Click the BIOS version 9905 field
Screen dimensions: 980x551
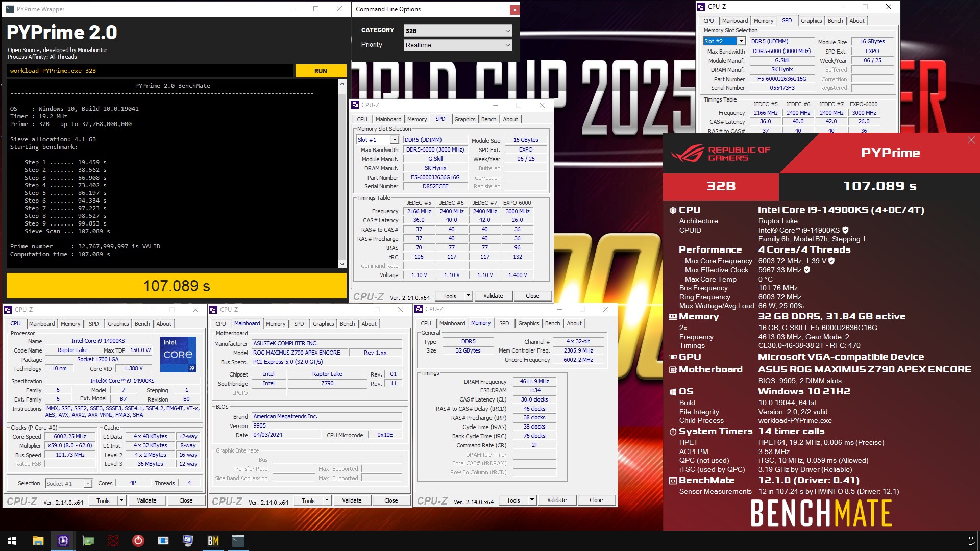[x=327, y=426]
